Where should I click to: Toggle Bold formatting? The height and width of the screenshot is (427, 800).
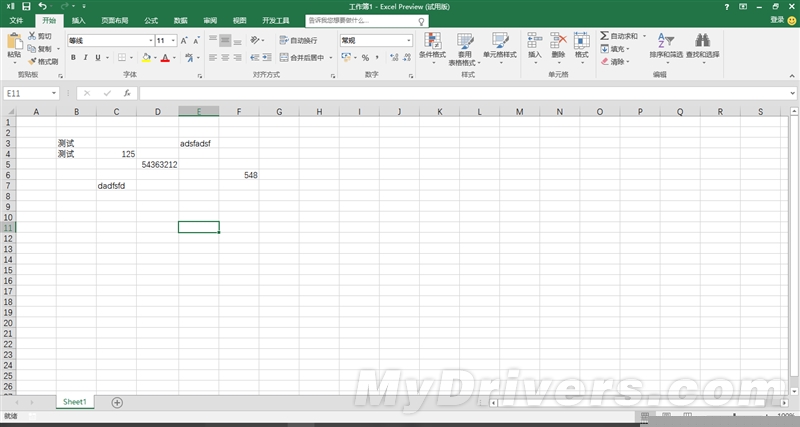coord(73,58)
